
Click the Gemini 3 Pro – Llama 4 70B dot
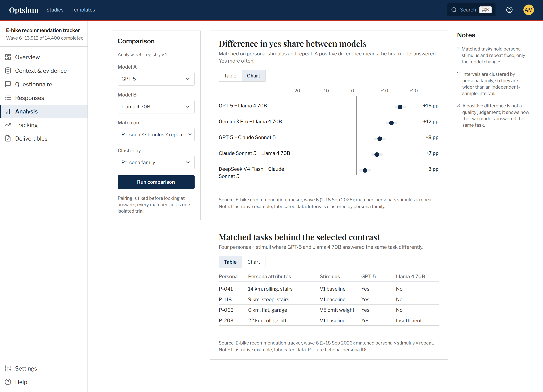[x=391, y=123]
